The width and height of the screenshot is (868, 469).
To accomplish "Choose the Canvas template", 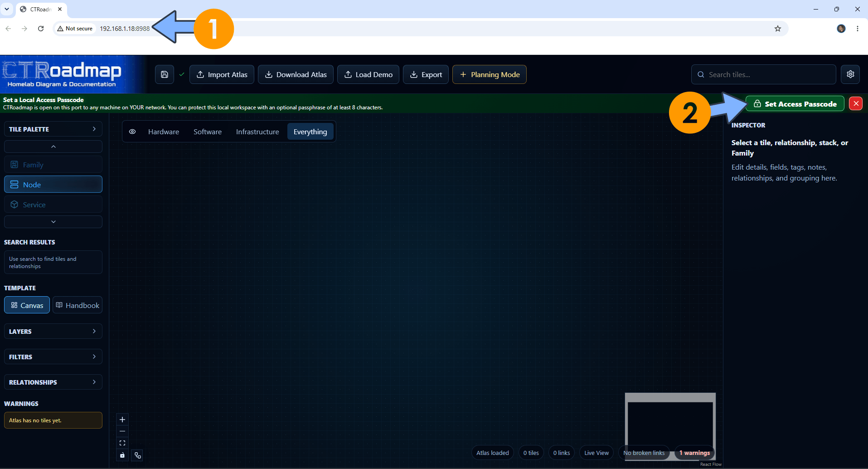I will click(27, 305).
